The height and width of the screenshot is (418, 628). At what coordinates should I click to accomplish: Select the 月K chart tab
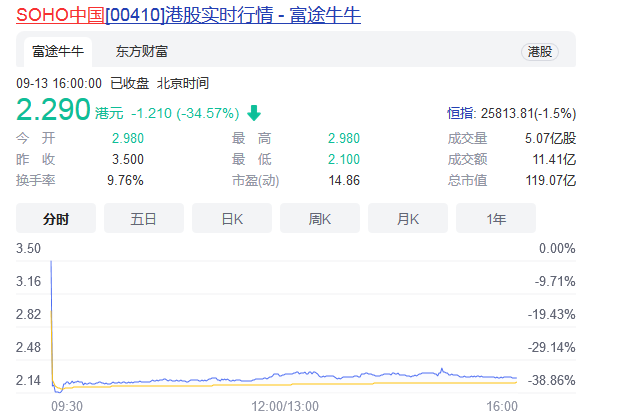[x=408, y=219]
